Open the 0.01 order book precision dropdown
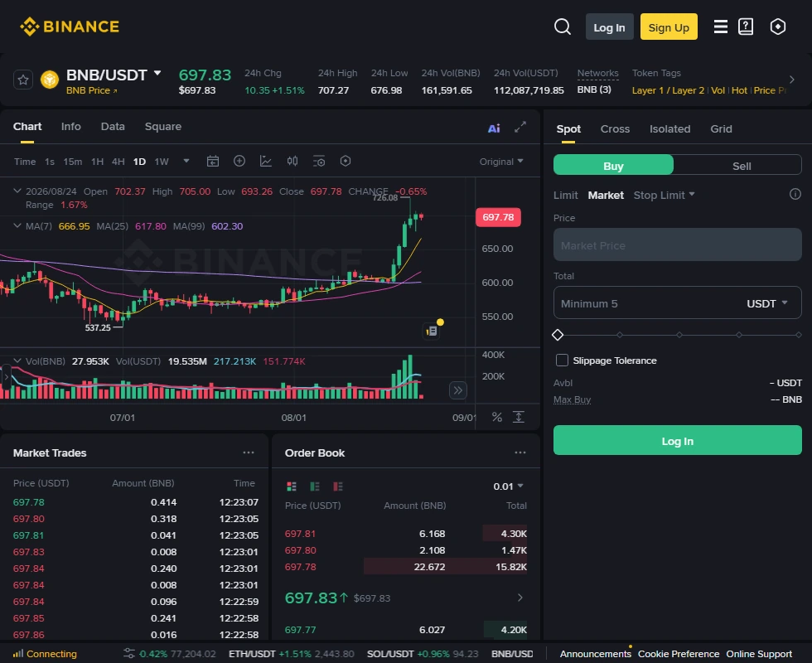812x663 pixels. 508,486
